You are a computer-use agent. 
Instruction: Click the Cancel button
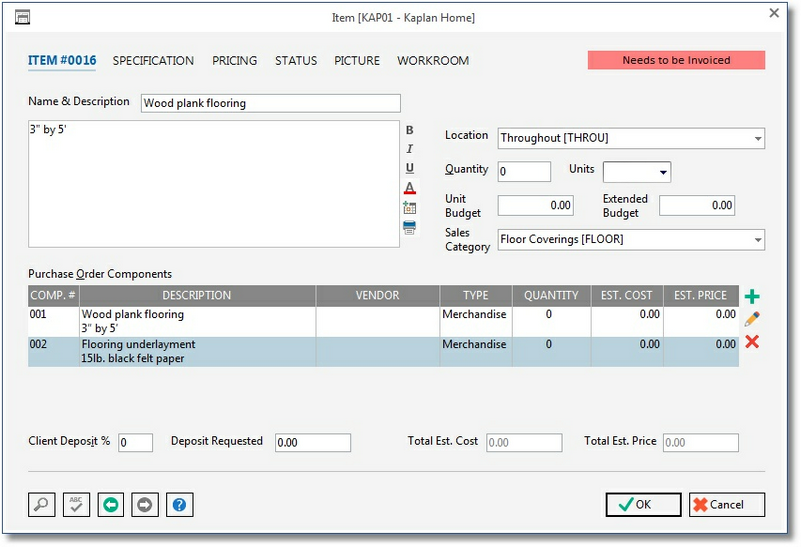(x=727, y=505)
